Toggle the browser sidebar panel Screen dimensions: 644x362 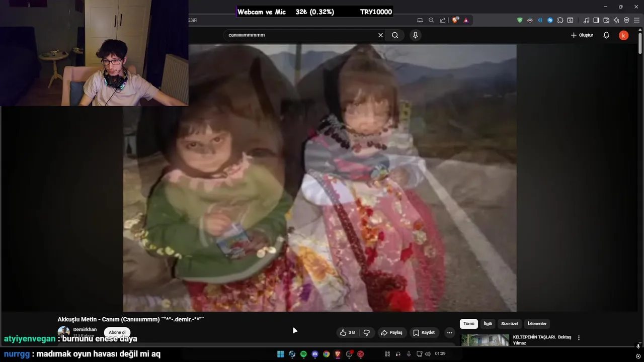tap(596, 20)
